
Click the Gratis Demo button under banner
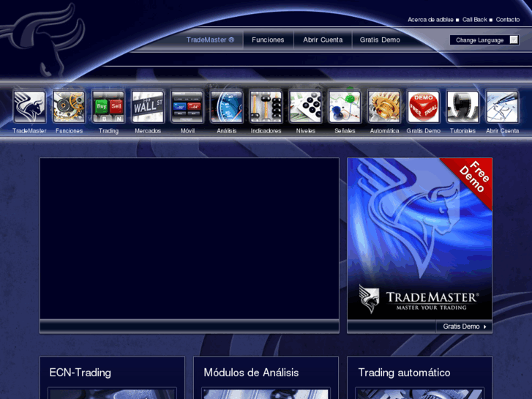coord(464,327)
